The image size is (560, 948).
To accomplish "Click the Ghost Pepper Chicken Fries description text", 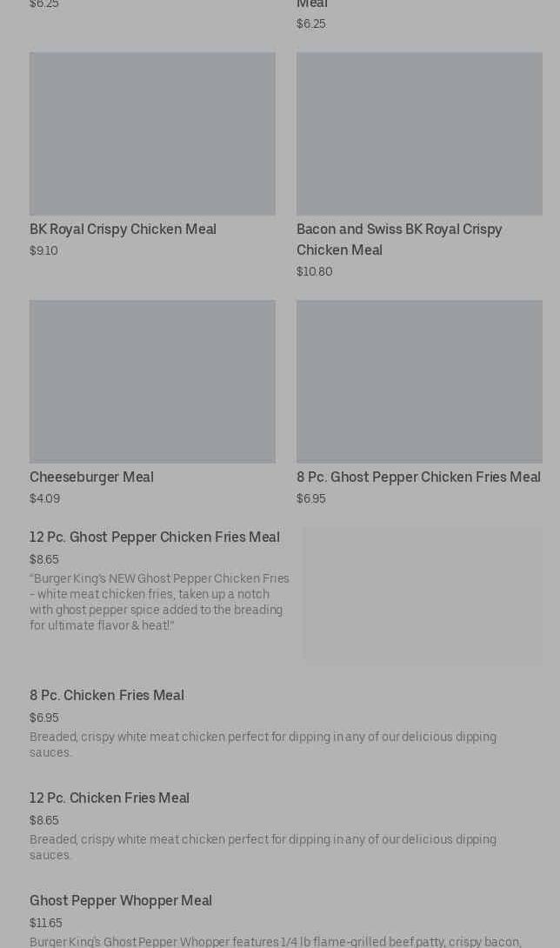I will (x=159, y=602).
